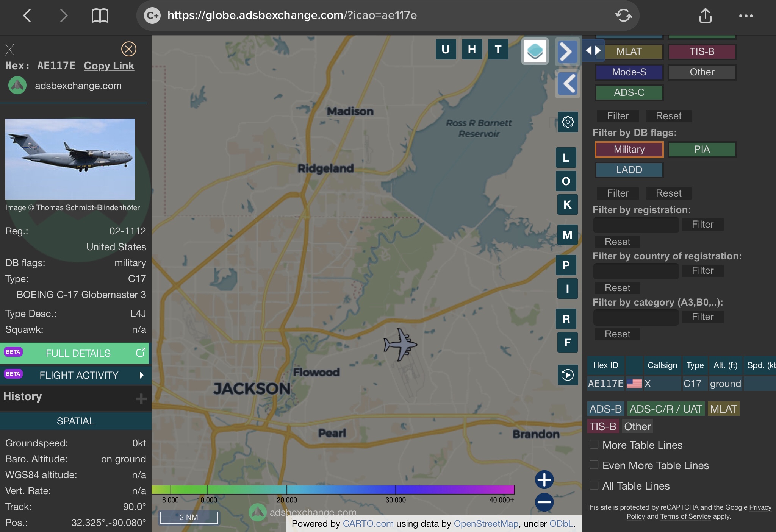Open the replay history icon
This screenshot has height=532, width=776.
pyautogui.click(x=568, y=375)
